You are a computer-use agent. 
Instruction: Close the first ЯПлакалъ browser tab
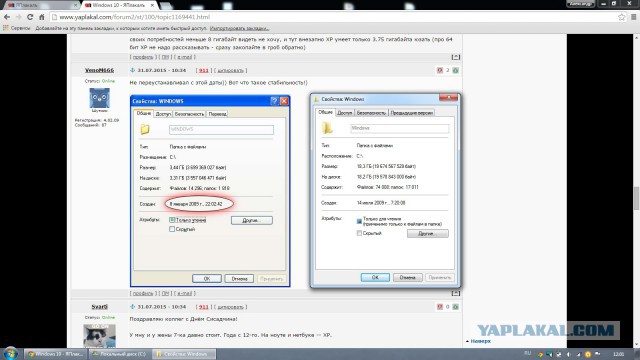[x=76, y=5]
